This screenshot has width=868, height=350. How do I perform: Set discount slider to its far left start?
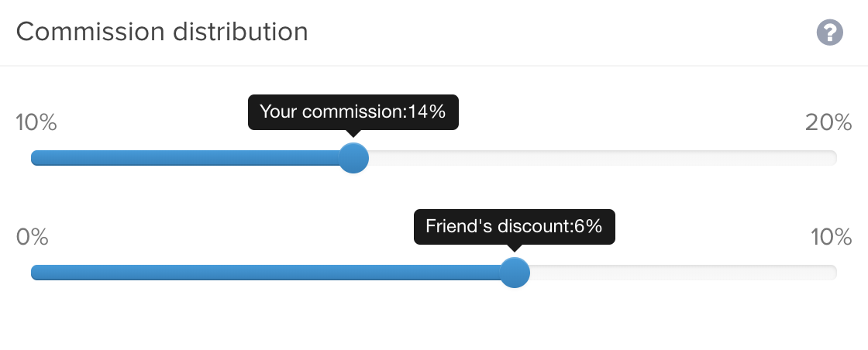[x=33, y=273]
